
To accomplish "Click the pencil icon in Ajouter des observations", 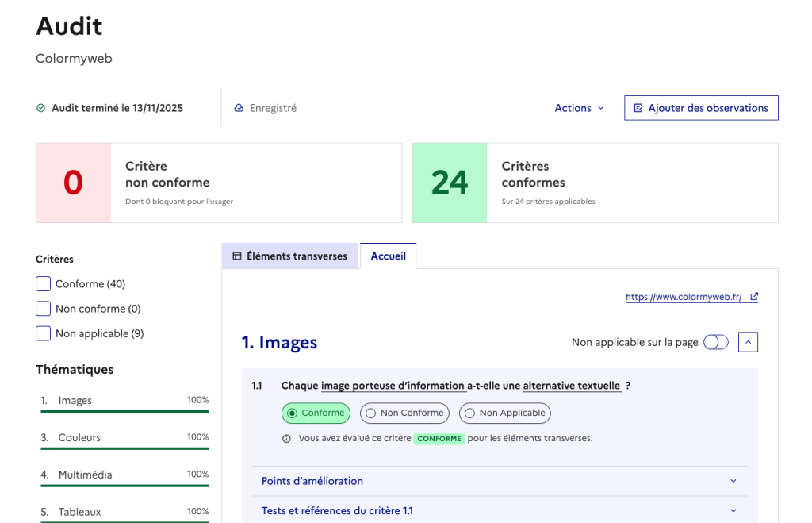I will coord(638,108).
